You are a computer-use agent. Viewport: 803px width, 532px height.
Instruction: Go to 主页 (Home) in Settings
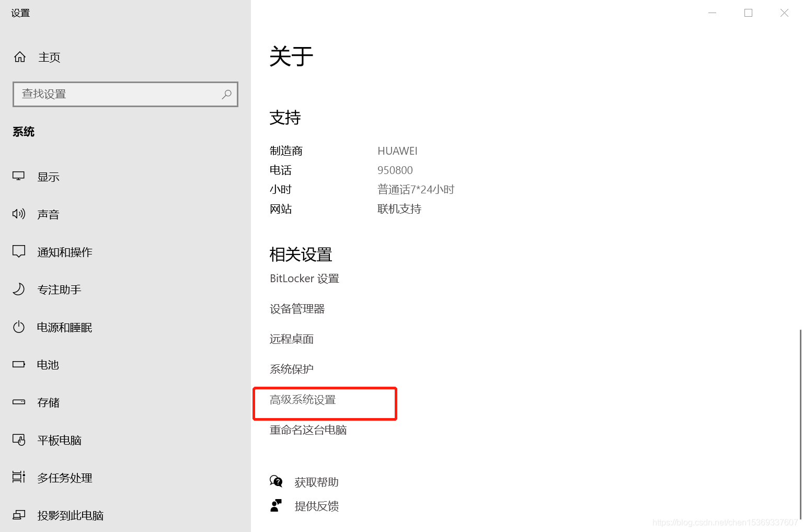(49, 57)
